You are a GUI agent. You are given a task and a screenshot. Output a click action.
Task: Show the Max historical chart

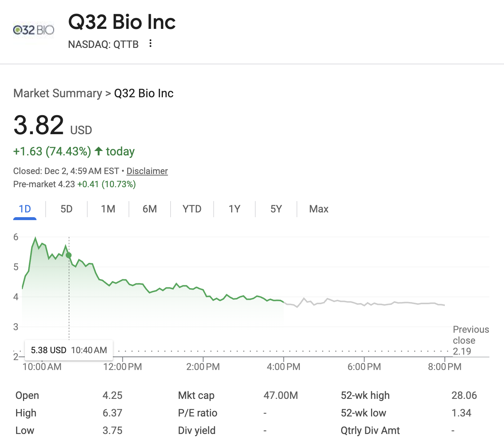point(318,209)
